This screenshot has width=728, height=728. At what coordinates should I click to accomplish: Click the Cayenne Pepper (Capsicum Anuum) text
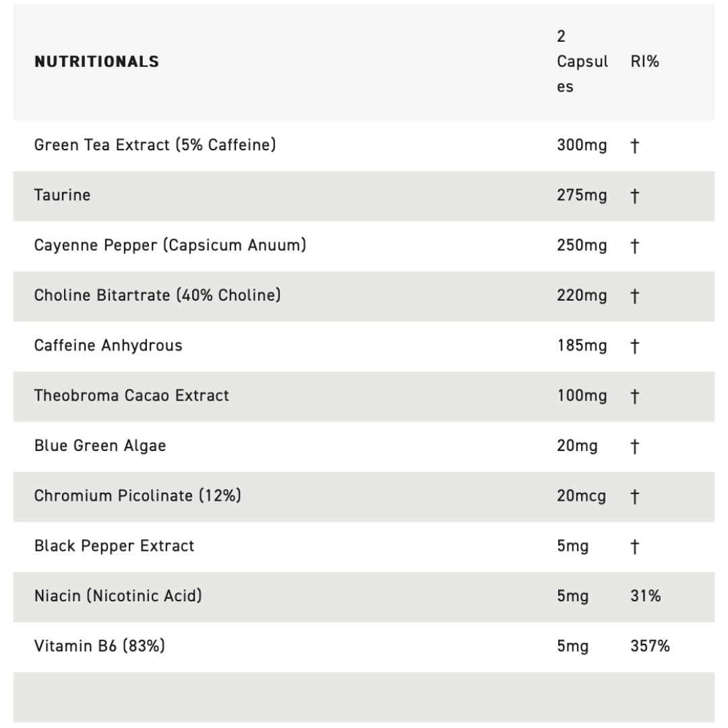tap(170, 245)
